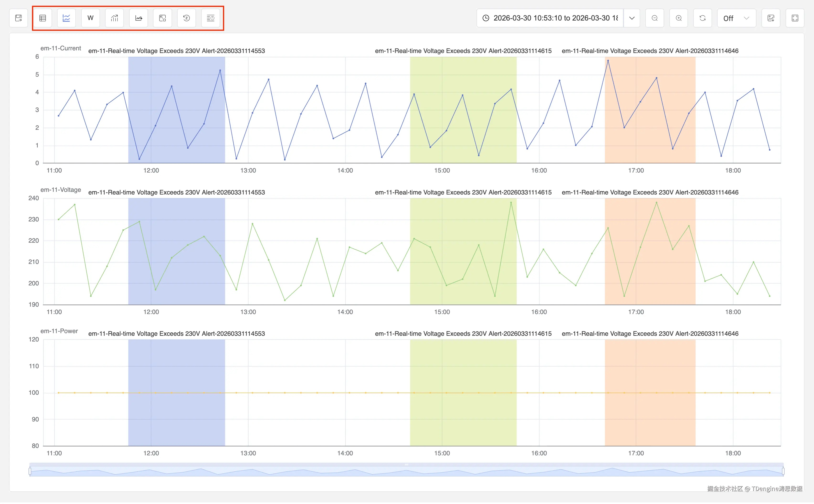Viewport: 814px width, 504px height.
Task: Click the circular Z history icon
Action: pyautogui.click(x=187, y=18)
